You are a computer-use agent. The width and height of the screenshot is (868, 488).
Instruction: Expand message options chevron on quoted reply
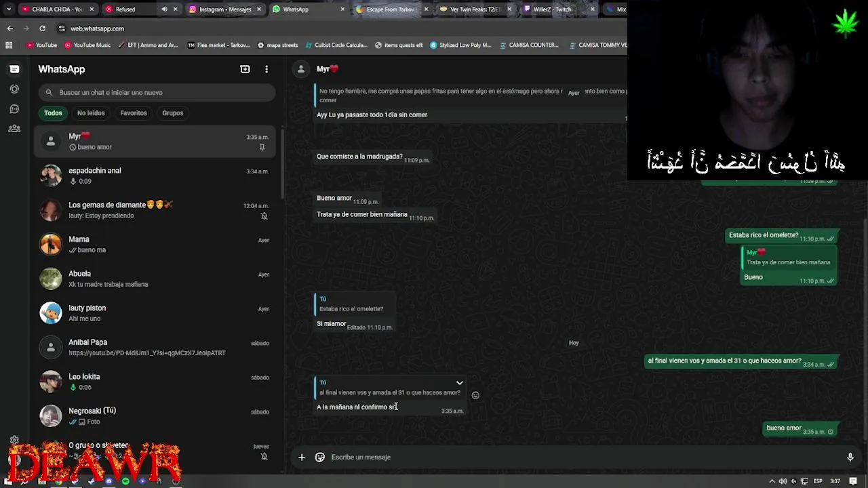pos(460,383)
